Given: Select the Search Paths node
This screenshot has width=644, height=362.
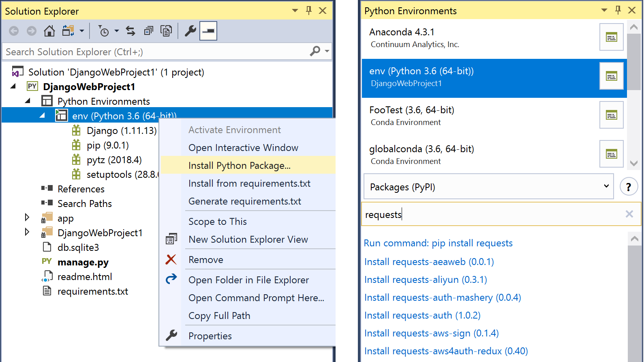Looking at the screenshot, I should pyautogui.click(x=85, y=204).
